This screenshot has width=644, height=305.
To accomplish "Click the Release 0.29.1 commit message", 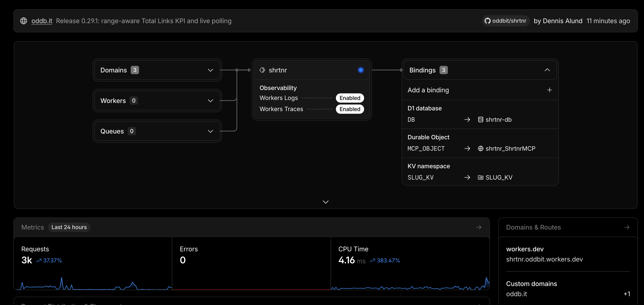I will [x=143, y=21].
